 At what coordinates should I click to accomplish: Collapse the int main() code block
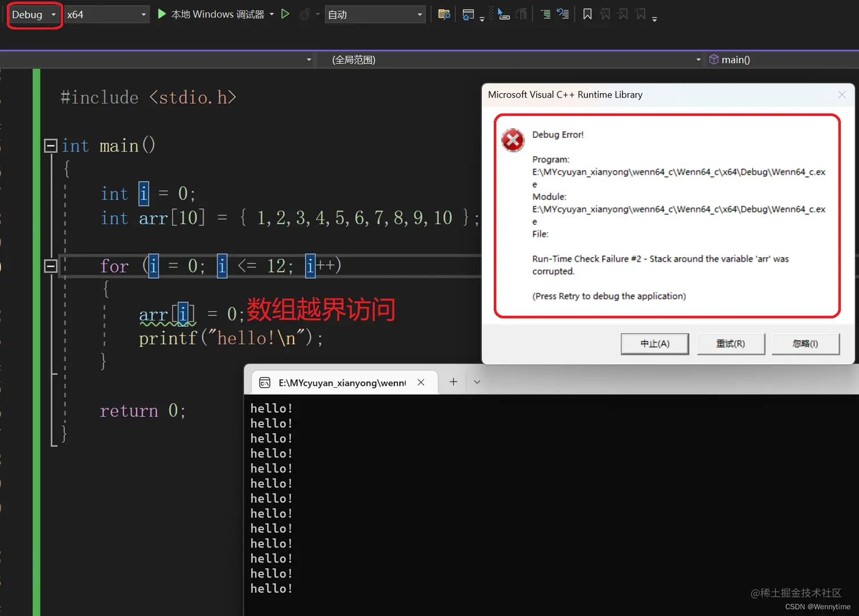tap(51, 146)
